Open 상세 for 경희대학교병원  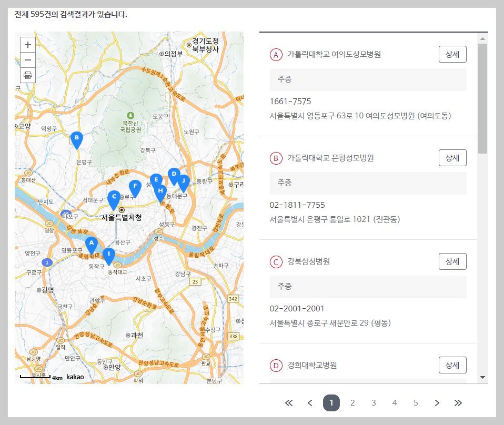452,365
